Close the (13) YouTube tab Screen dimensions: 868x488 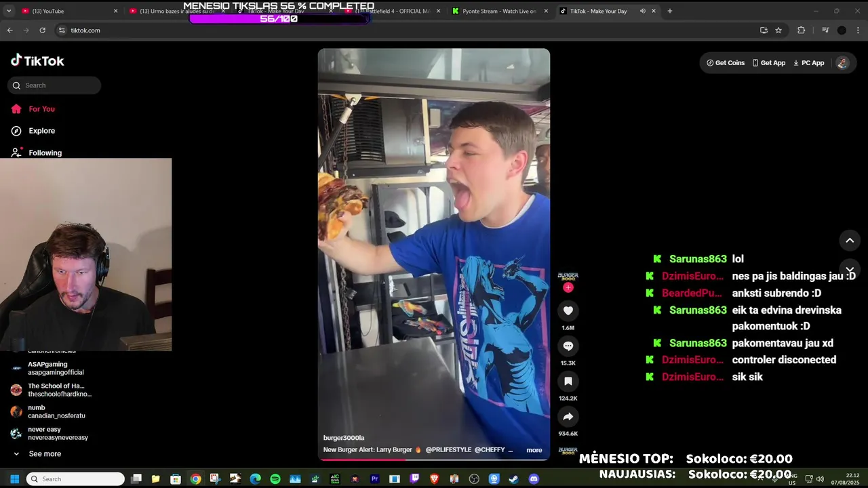click(x=115, y=11)
